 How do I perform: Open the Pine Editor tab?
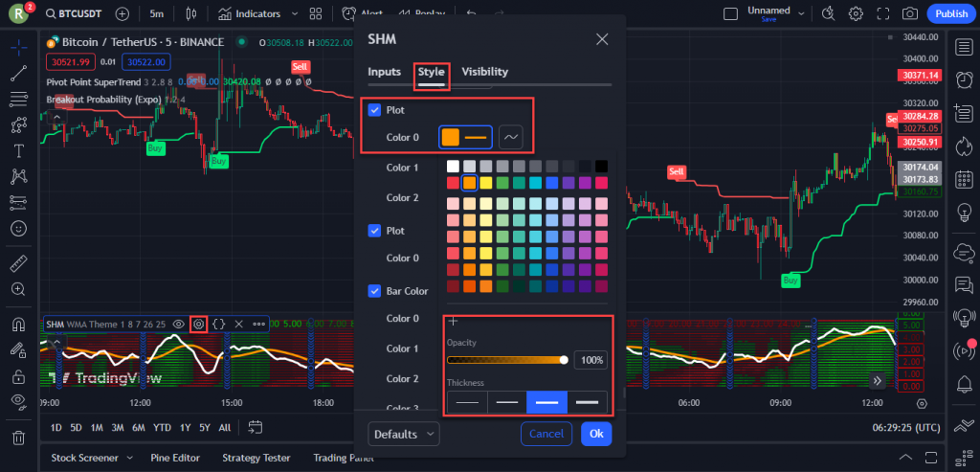pos(176,459)
